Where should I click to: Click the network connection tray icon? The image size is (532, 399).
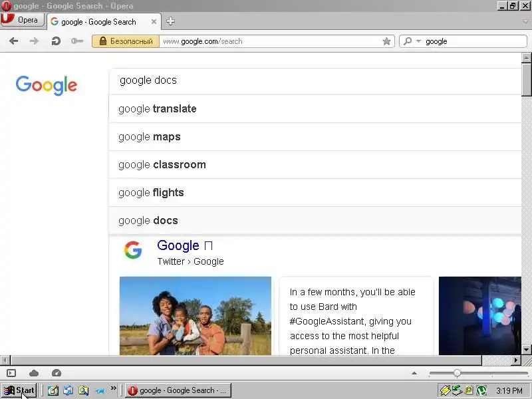tap(457, 390)
